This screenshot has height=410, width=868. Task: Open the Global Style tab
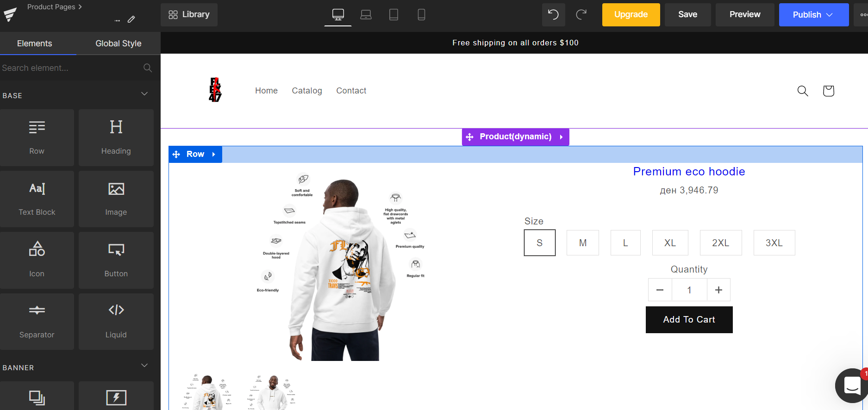[119, 43]
